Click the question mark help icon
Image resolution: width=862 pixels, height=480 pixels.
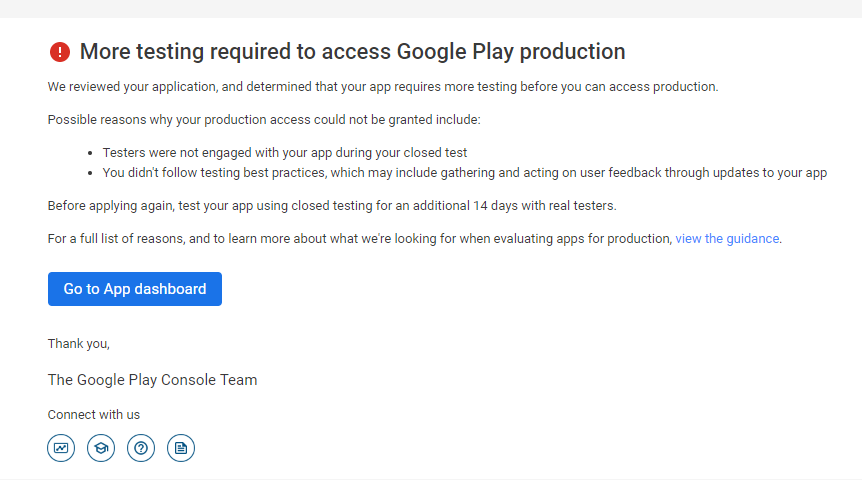point(141,448)
